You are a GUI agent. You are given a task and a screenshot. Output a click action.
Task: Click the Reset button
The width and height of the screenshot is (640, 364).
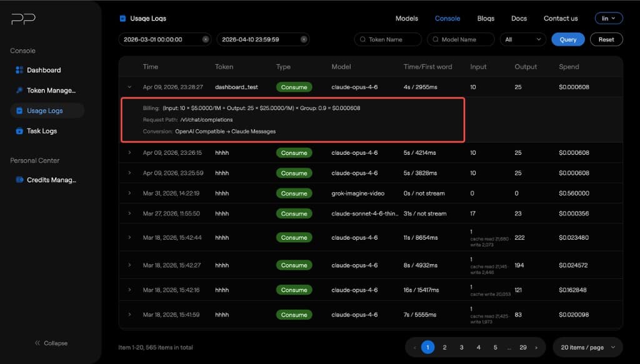pos(606,39)
